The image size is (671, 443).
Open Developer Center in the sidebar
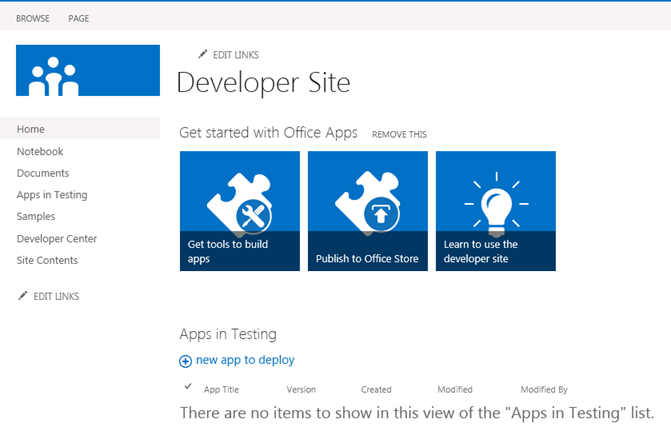click(57, 238)
